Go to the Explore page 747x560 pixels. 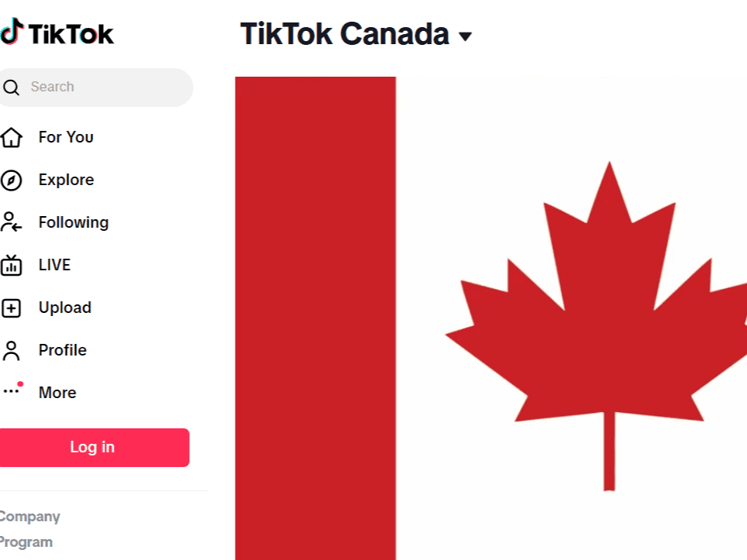click(x=66, y=180)
